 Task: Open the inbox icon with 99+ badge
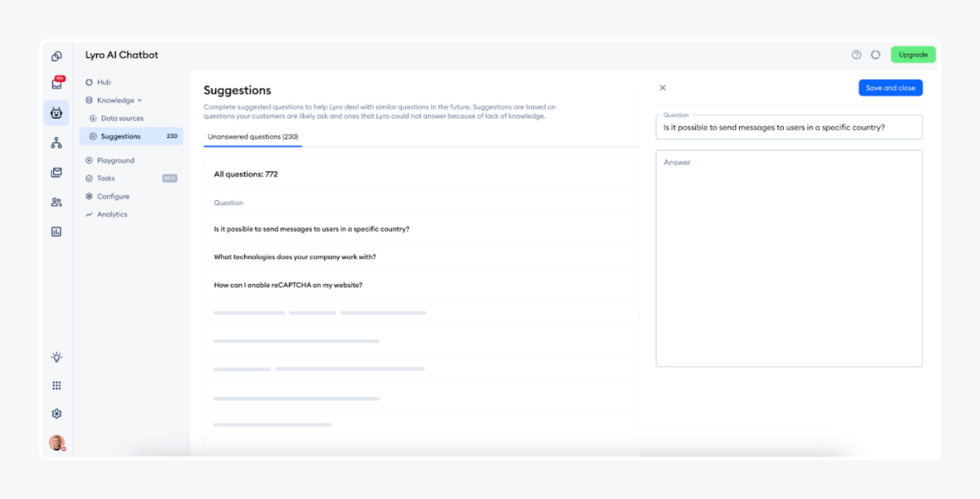click(x=56, y=83)
